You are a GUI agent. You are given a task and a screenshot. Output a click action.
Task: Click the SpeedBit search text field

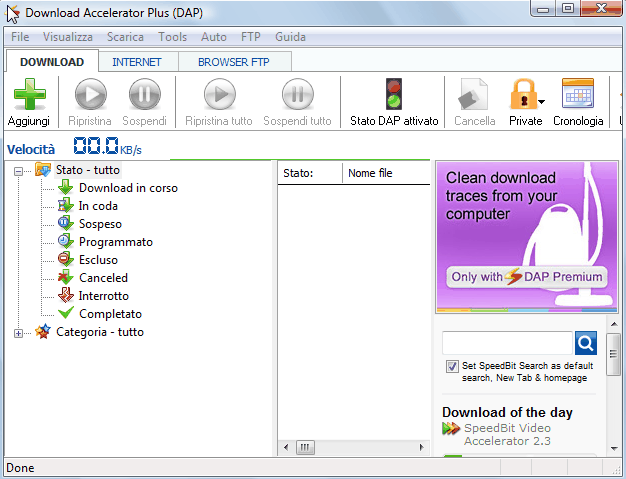(x=507, y=343)
